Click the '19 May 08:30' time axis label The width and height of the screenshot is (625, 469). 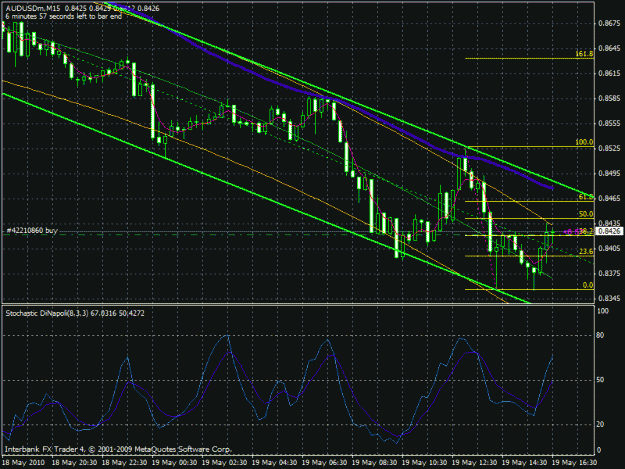point(374,463)
